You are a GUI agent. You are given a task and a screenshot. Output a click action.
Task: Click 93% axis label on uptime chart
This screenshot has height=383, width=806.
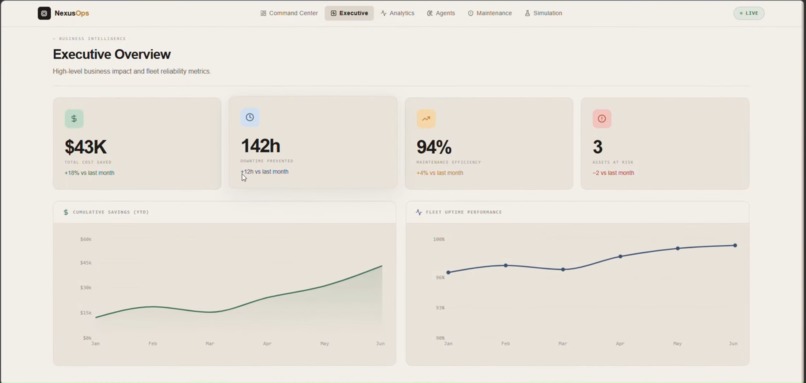tap(440, 308)
